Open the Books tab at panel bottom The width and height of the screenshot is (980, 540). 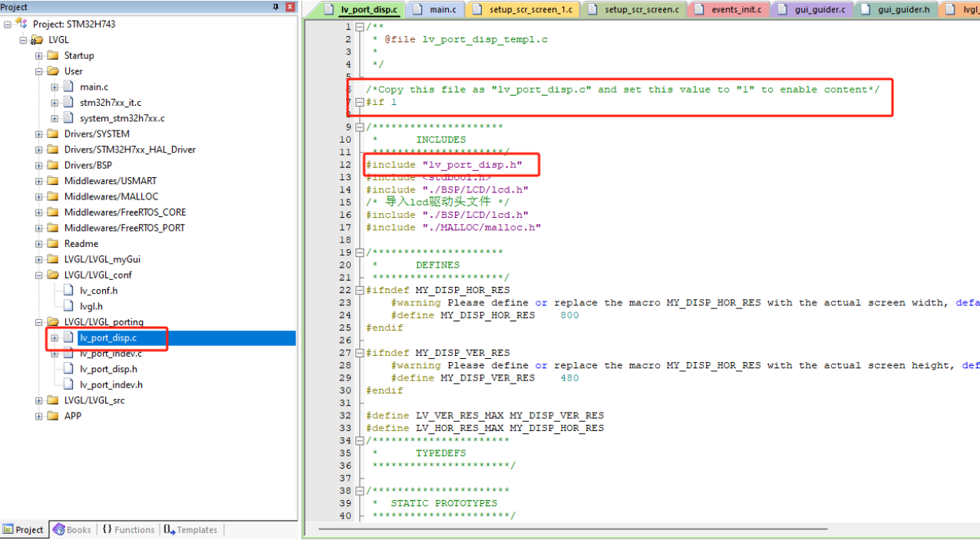(71, 529)
